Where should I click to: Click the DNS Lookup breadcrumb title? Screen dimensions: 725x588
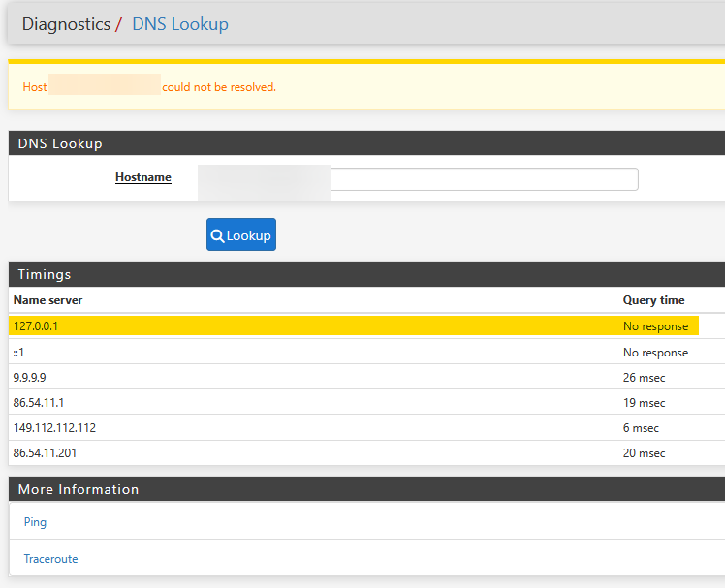(x=180, y=24)
